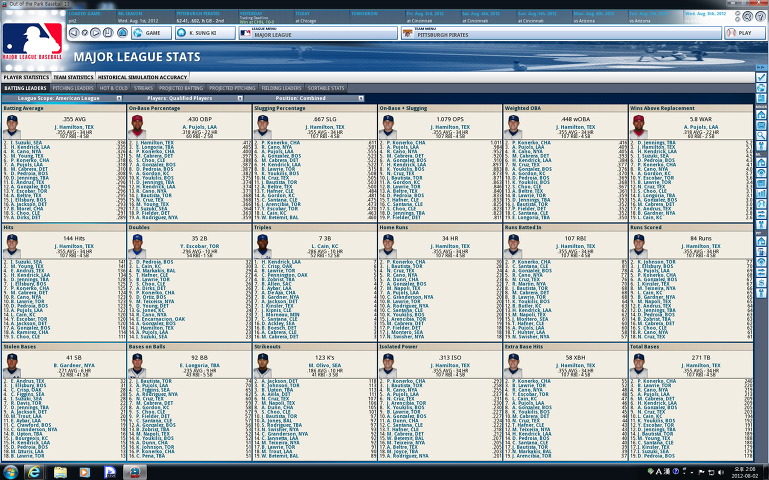
Task: Click the MLB logo at top left
Action: (32, 41)
